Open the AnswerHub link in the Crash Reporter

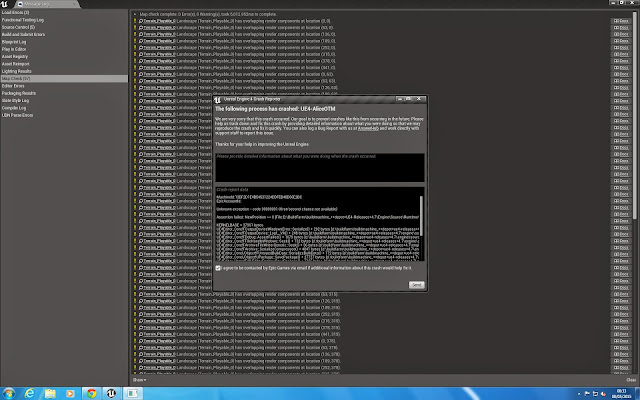click(x=368, y=129)
